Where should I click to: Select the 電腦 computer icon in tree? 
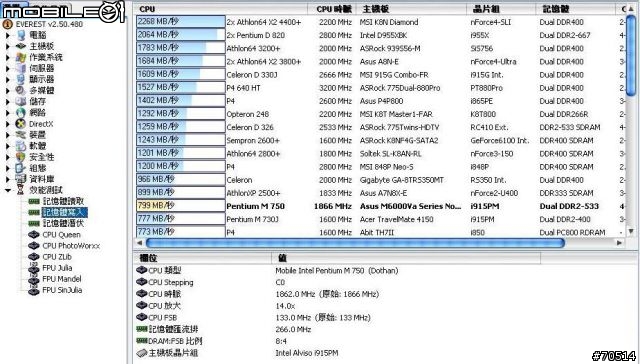pos(21,36)
